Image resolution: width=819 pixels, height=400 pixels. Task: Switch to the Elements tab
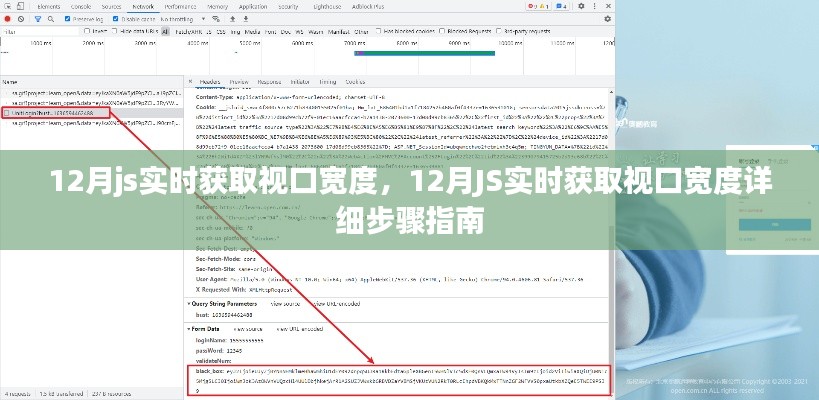pos(49,6)
